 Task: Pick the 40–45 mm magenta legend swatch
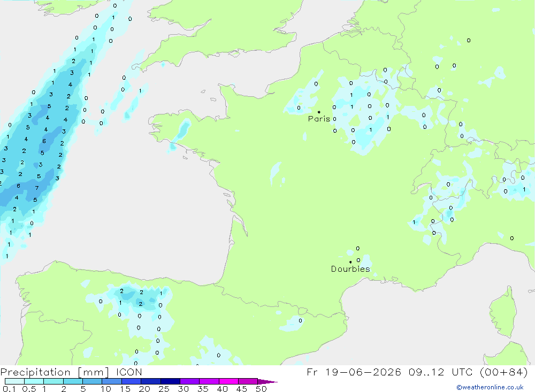tap(228, 381)
